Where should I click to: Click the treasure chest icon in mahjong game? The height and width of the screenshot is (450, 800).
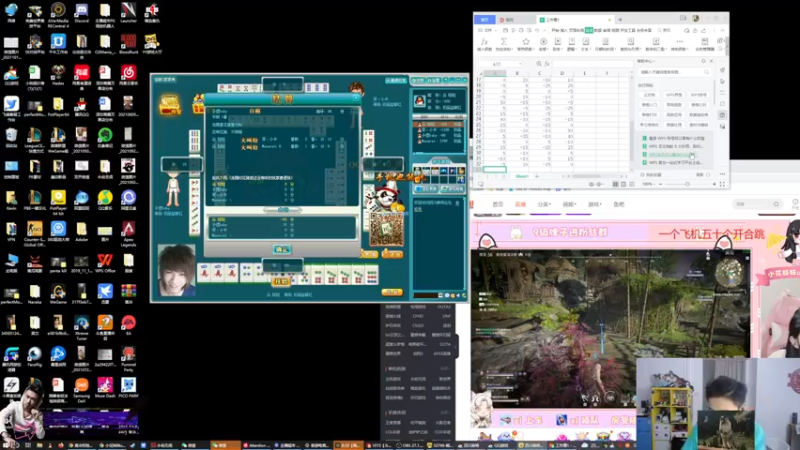click(170, 104)
